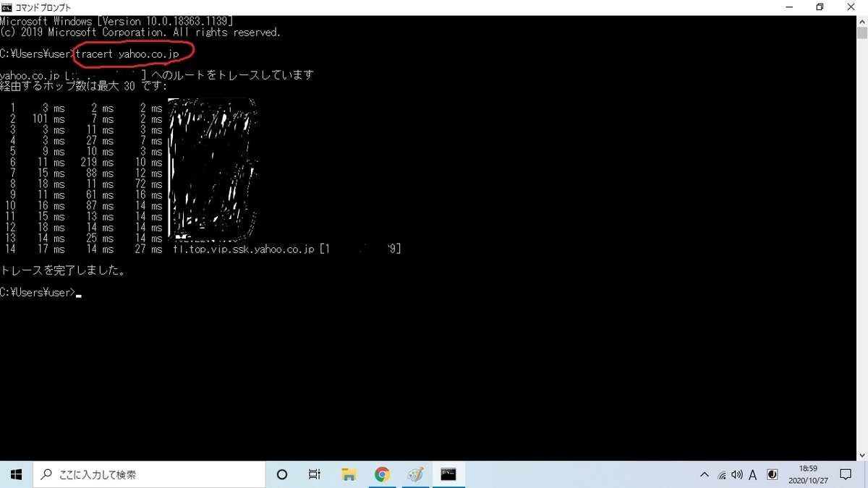Open Cortana circle icon
Image resolution: width=868 pixels, height=488 pixels.
282,475
